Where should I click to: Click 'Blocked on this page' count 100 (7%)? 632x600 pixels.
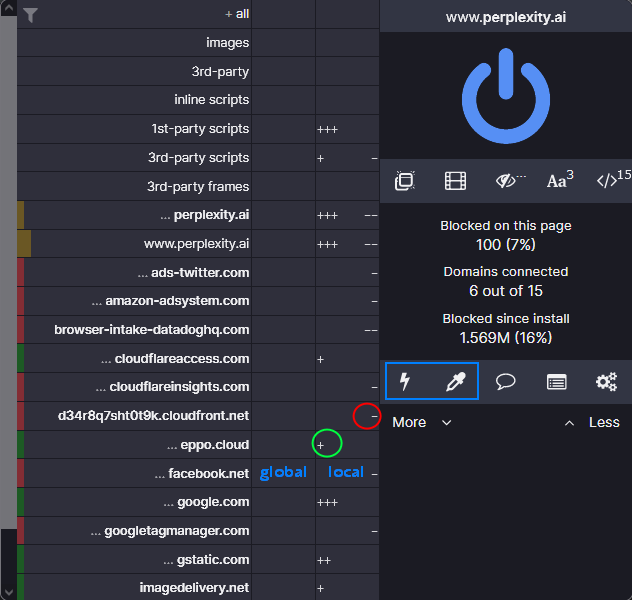pos(506,245)
